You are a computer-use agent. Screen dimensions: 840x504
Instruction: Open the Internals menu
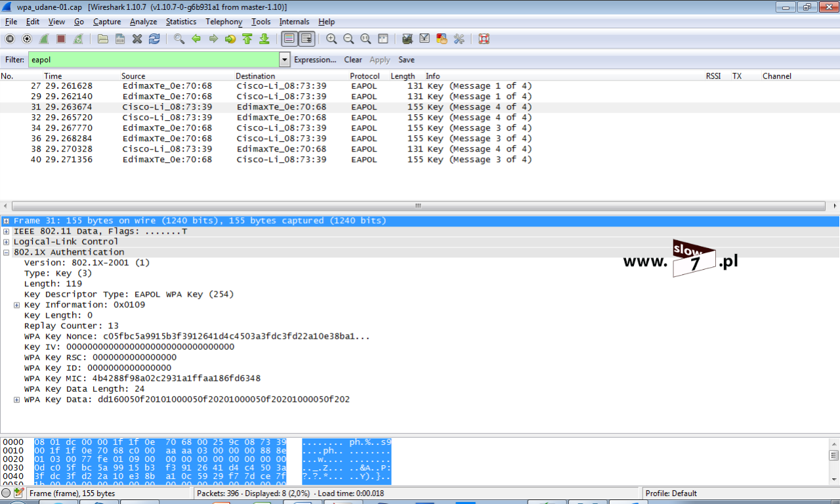click(x=294, y=22)
